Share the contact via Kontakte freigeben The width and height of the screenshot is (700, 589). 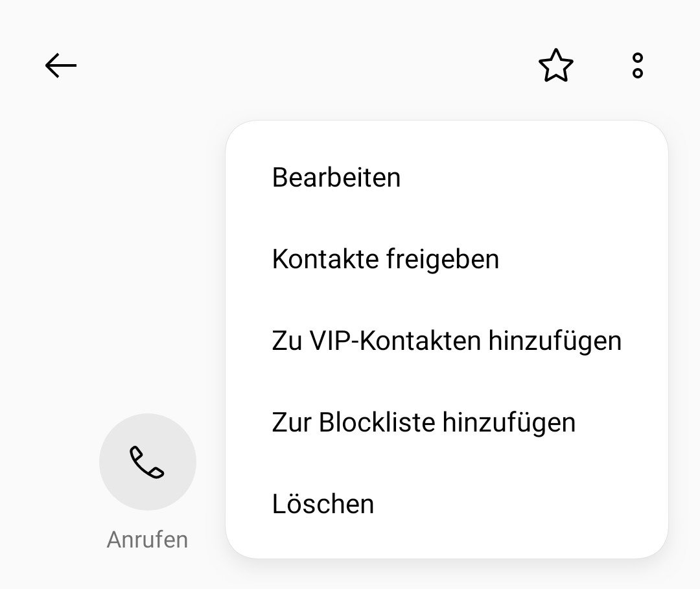point(447,259)
